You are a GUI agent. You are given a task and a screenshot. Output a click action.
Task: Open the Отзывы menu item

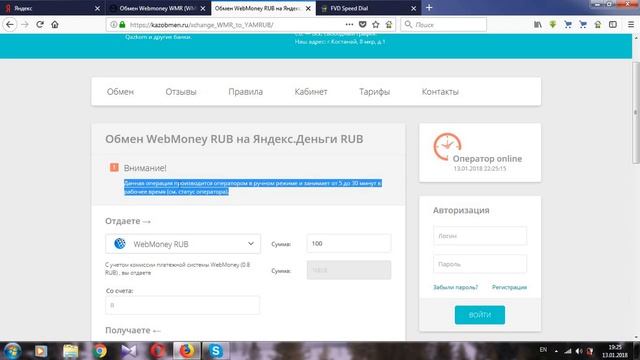tap(181, 92)
